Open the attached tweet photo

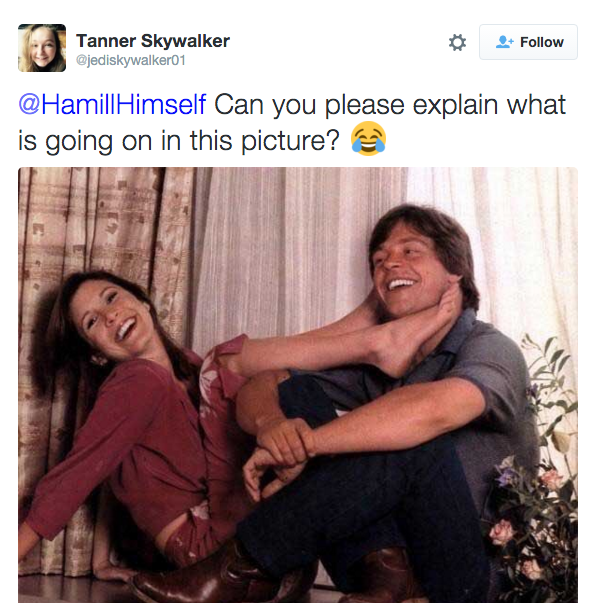298,385
